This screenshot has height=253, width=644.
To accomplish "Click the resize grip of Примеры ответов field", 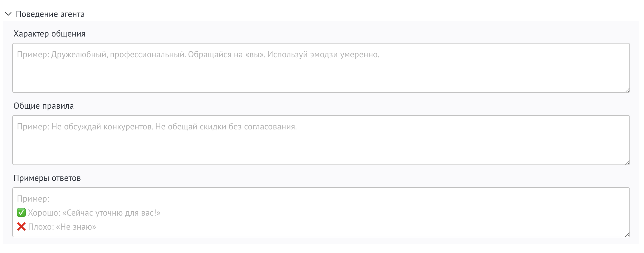I will pos(627,234).
